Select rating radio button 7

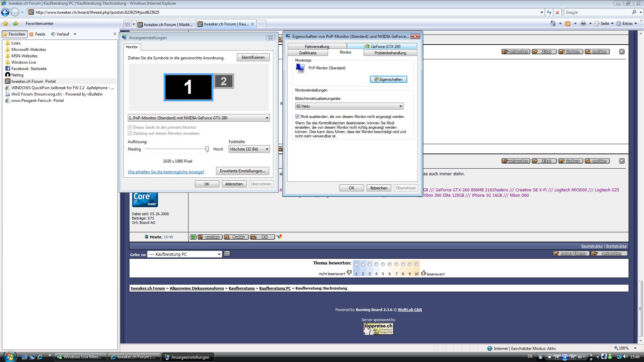tap(396, 264)
